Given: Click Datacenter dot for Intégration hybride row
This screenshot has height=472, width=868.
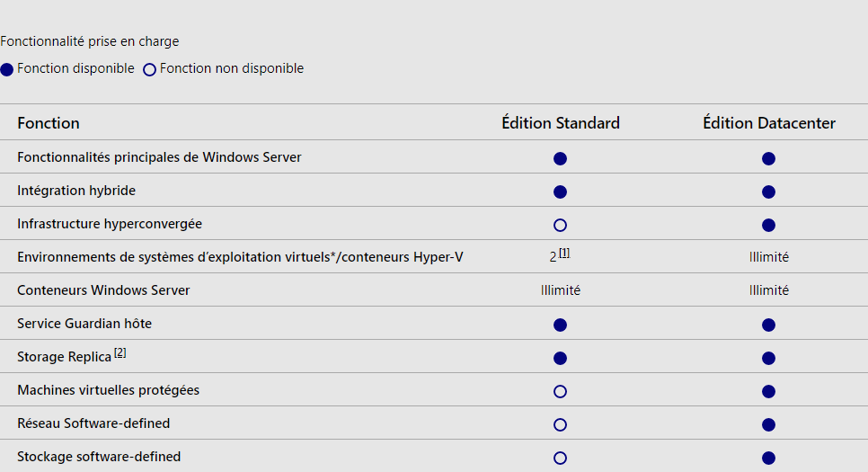Looking at the screenshot, I should pyautogui.click(x=768, y=191).
